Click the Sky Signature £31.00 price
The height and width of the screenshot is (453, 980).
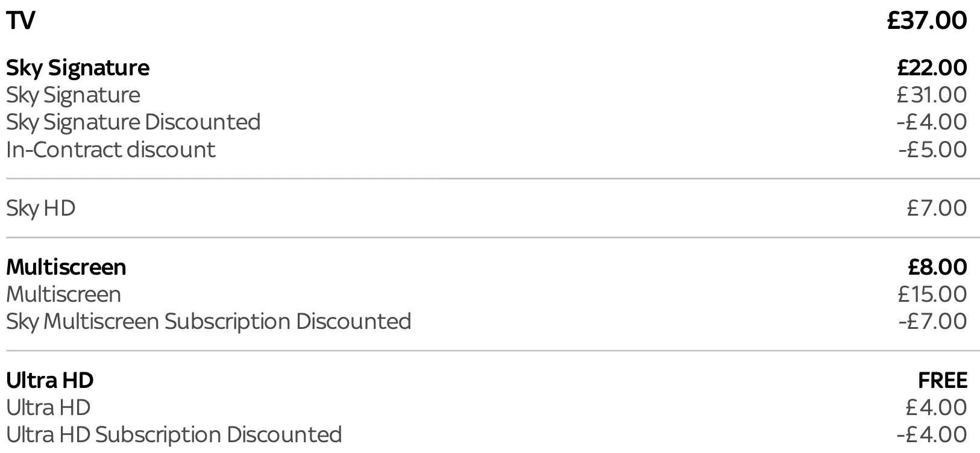tap(932, 95)
